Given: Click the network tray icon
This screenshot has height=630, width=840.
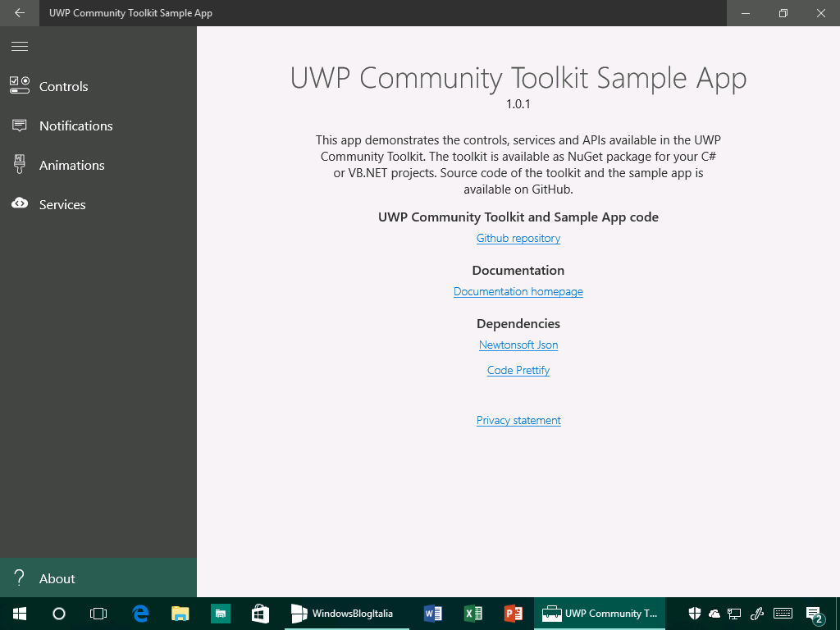Looking at the screenshot, I should coord(734,614).
